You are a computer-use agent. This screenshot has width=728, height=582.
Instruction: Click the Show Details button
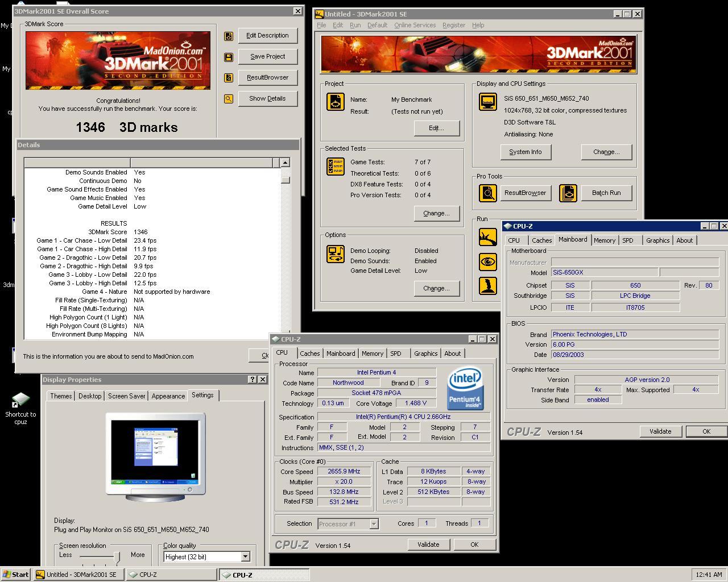pyautogui.click(x=268, y=99)
